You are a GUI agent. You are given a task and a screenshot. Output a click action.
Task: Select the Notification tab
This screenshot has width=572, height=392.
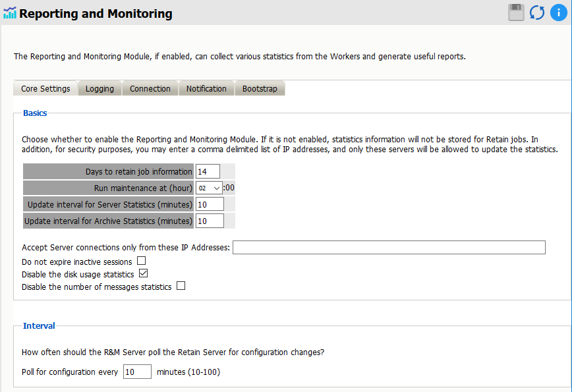pos(206,89)
